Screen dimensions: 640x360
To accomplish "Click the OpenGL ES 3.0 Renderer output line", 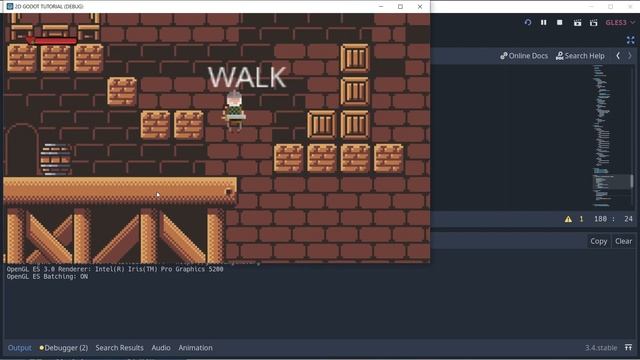I will coord(115,269).
